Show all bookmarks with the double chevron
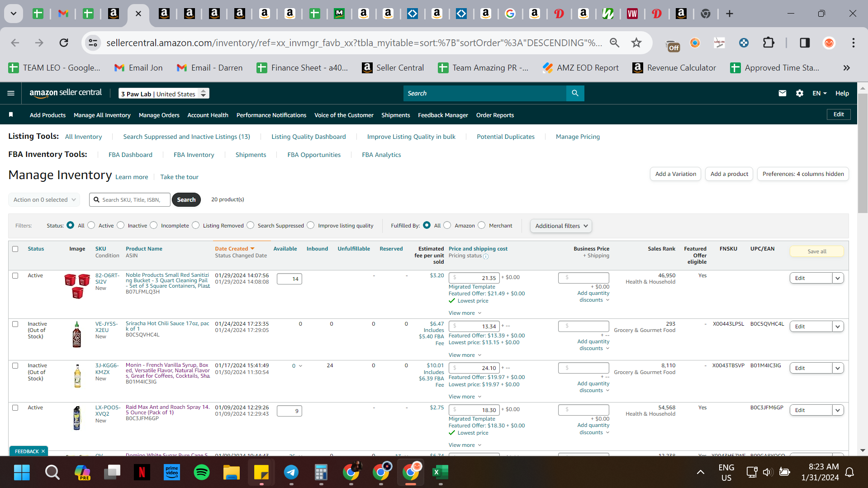This screenshot has height=488, width=868. (846, 68)
